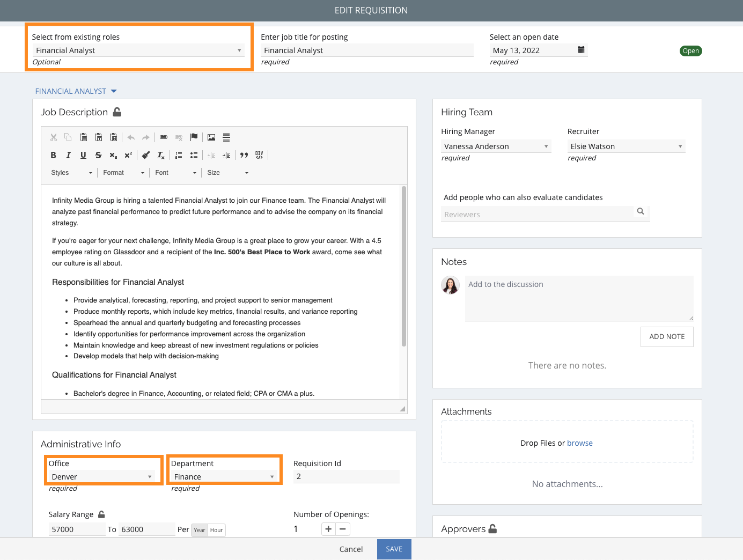
Task: Create a Div container
Action: point(259,155)
